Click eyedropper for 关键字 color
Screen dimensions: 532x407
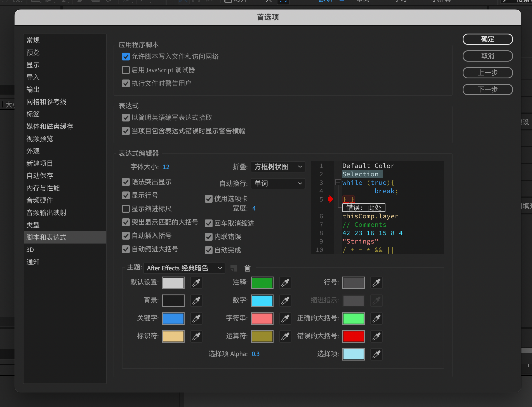click(x=196, y=319)
